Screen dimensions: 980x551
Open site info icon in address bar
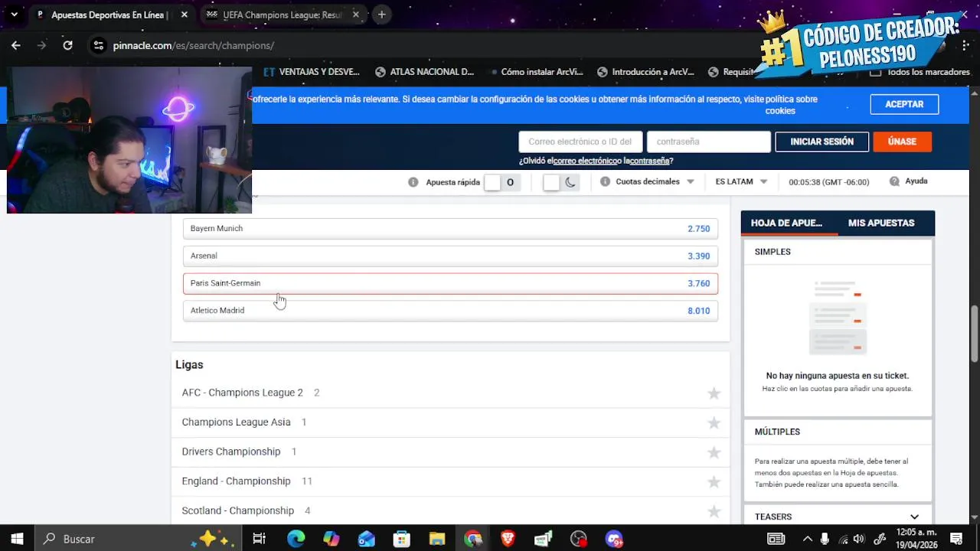click(98, 45)
